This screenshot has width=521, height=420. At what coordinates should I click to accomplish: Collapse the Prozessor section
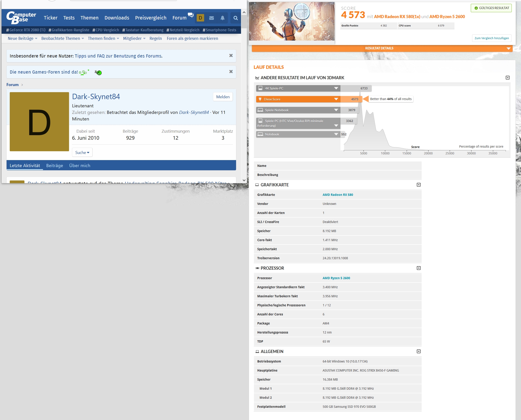(418, 268)
